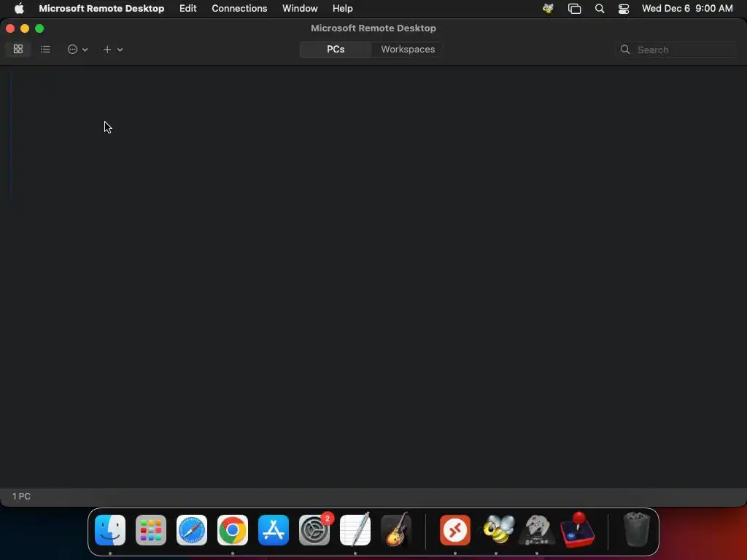Launch Safari from the Dock

[192, 530]
